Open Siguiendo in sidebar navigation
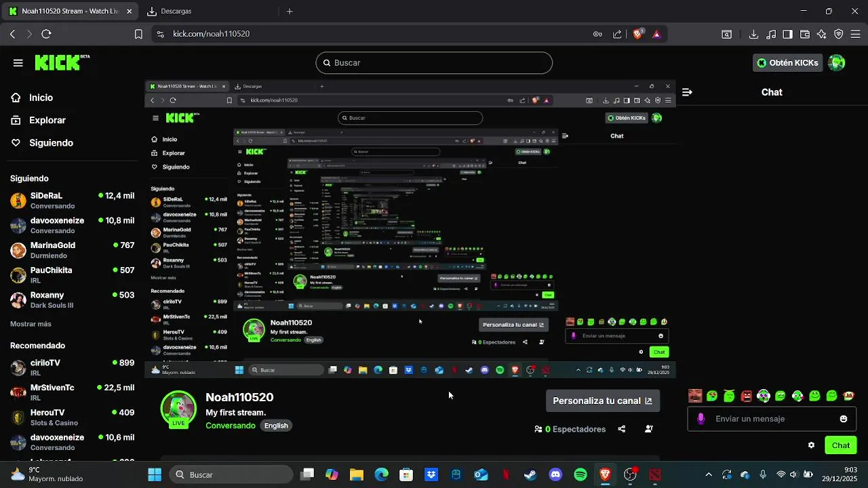The width and height of the screenshot is (868, 488). [51, 143]
